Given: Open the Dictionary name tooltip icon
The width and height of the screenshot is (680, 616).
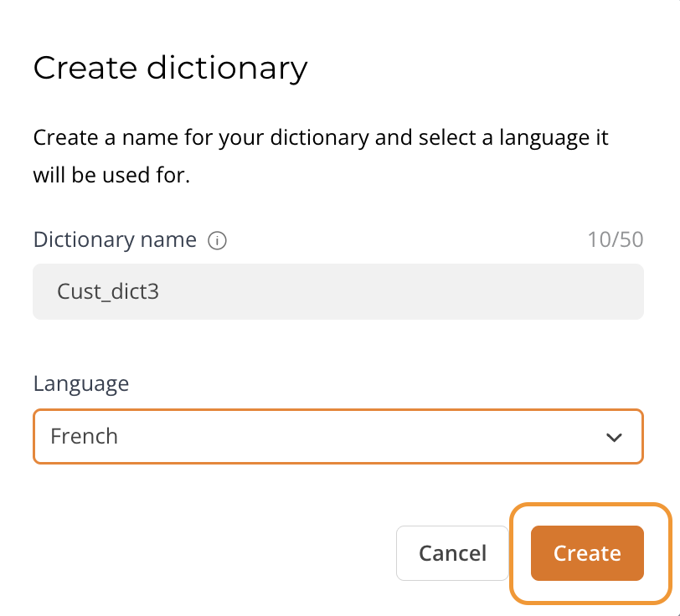Looking at the screenshot, I should tap(217, 240).
